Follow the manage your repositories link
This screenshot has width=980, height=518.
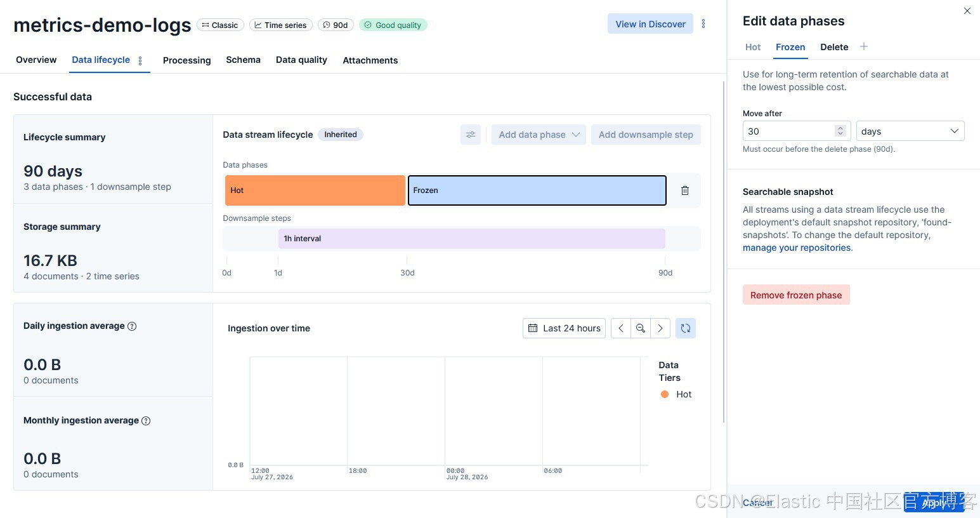[797, 248]
